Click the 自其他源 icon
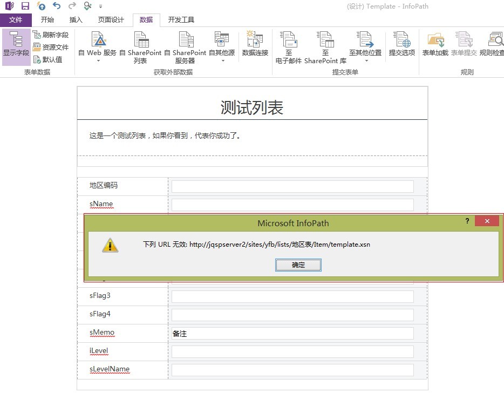This screenshot has width=504, height=420. pyautogui.click(x=222, y=38)
